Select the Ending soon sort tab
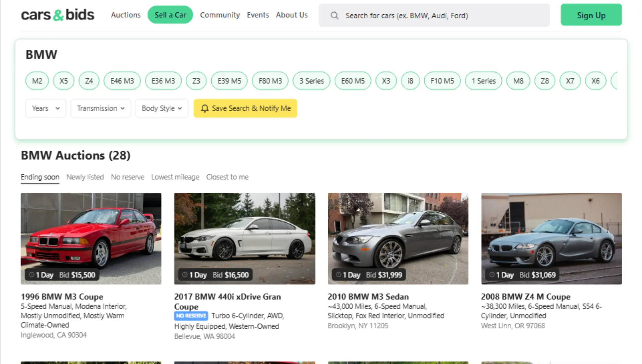 pos(40,177)
